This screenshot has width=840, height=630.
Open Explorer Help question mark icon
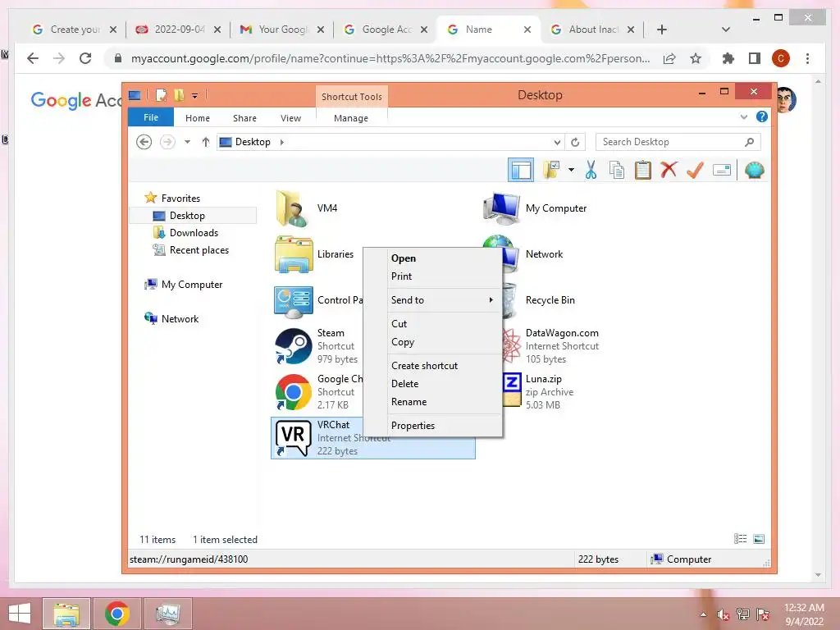[x=761, y=116]
